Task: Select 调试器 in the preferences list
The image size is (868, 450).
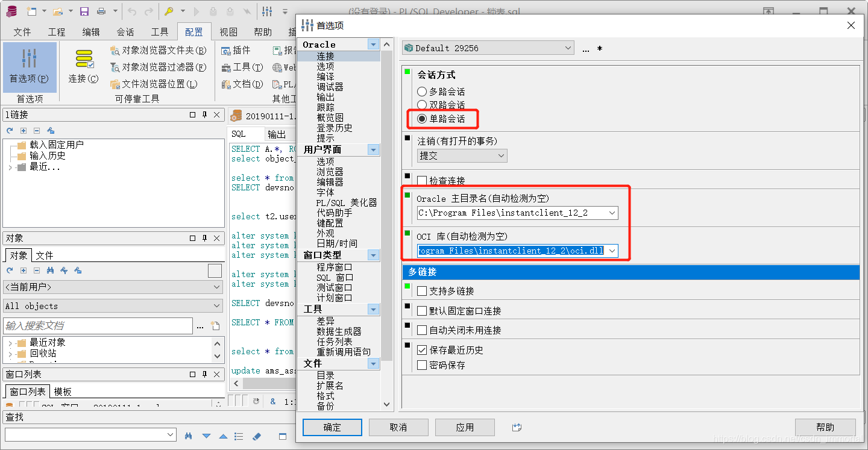Action: [x=330, y=87]
